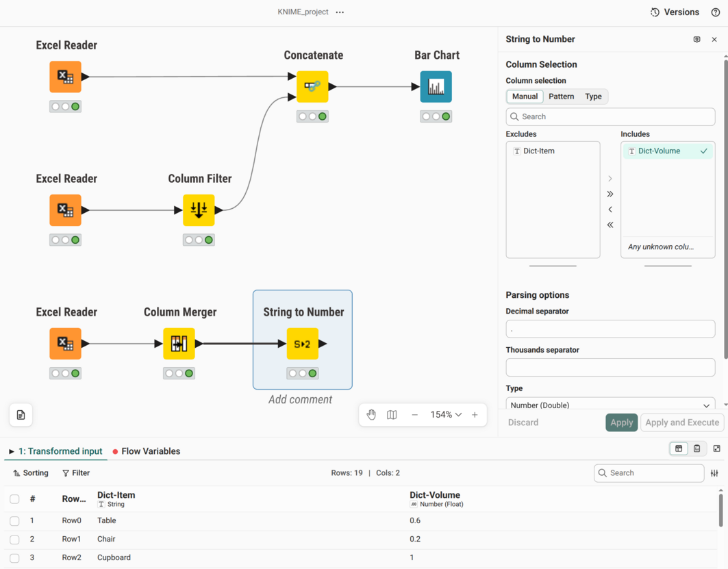Tick the checkbox for Row0 Table
728x569 pixels.
pyautogui.click(x=14, y=521)
